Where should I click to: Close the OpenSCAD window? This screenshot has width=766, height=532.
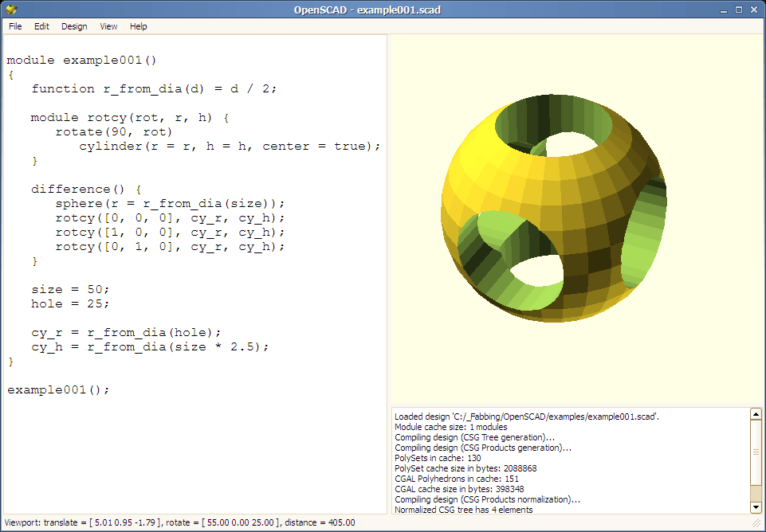(x=754, y=10)
